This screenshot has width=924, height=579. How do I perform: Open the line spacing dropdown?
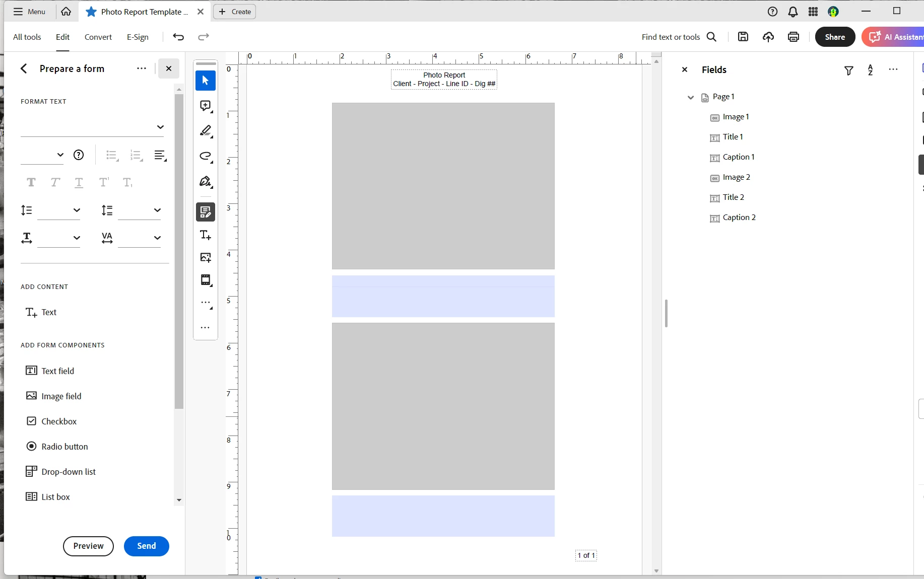(x=59, y=210)
